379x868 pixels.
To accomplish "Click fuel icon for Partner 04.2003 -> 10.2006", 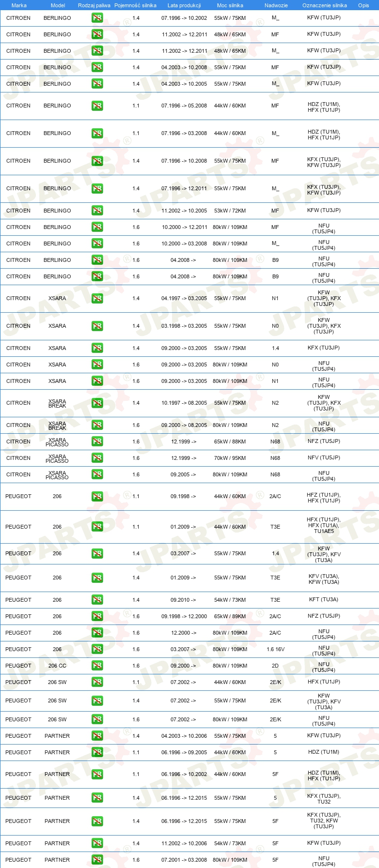I will (x=97, y=736).
